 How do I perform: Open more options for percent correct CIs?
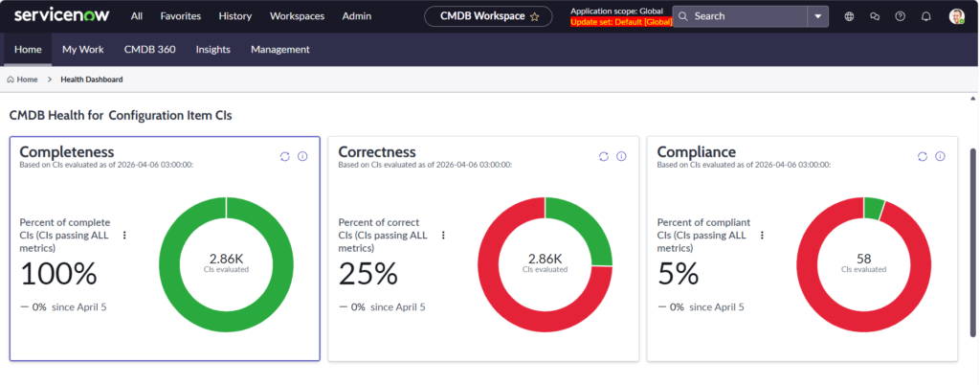[x=443, y=235]
